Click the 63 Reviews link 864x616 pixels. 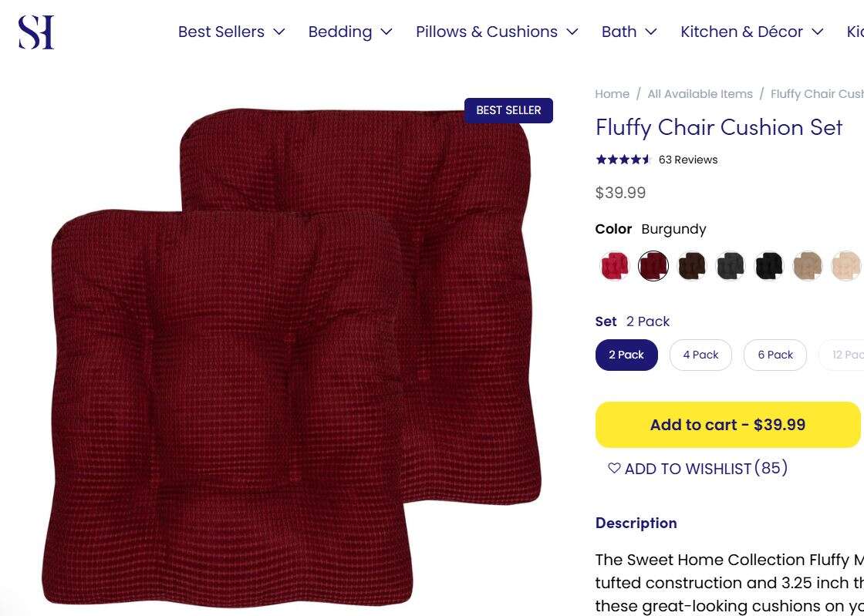point(687,160)
